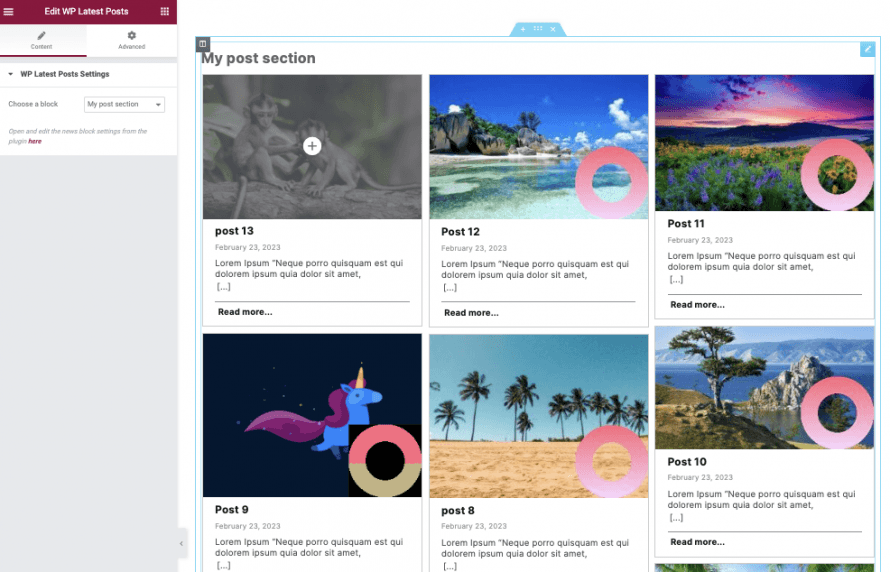
Task: Open the Choose a block dropdown
Action: click(124, 104)
